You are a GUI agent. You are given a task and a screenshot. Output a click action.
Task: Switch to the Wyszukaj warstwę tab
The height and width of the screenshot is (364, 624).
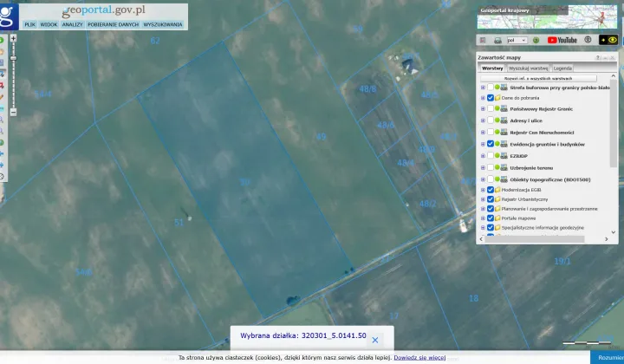point(528,68)
